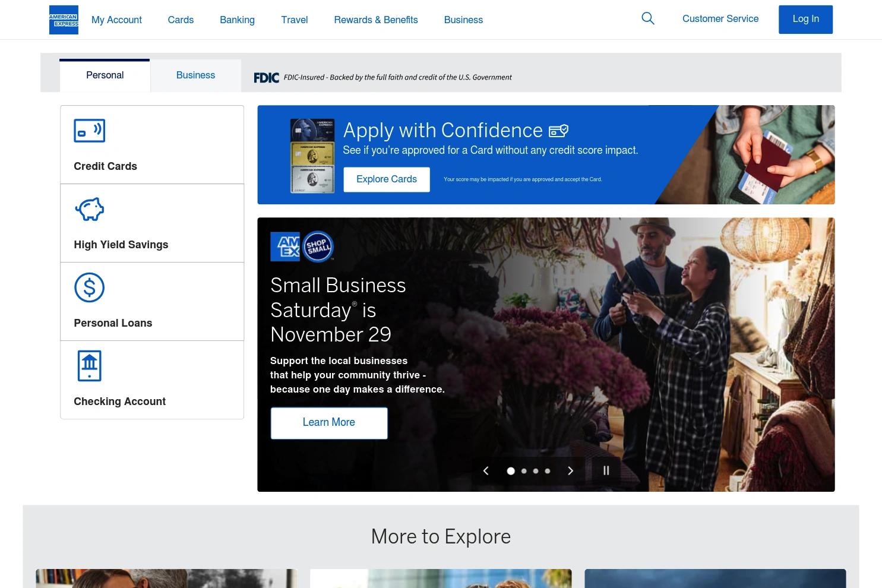Click the American Express logo
This screenshot has height=588, width=882.
[64, 20]
